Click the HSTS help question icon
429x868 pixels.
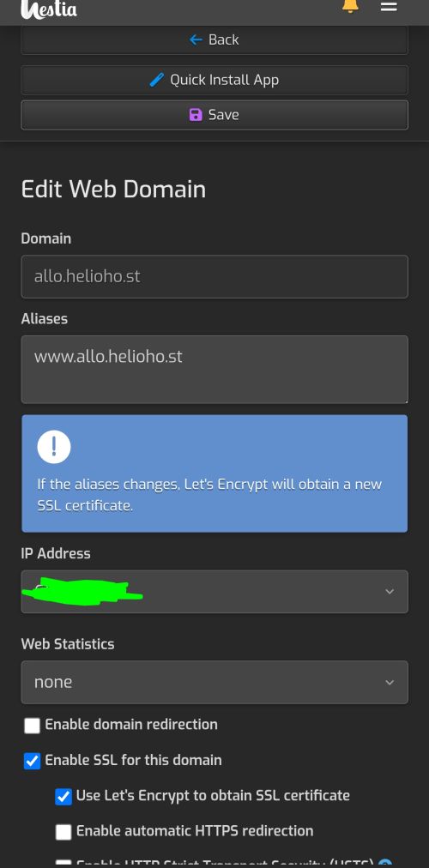pos(384,864)
